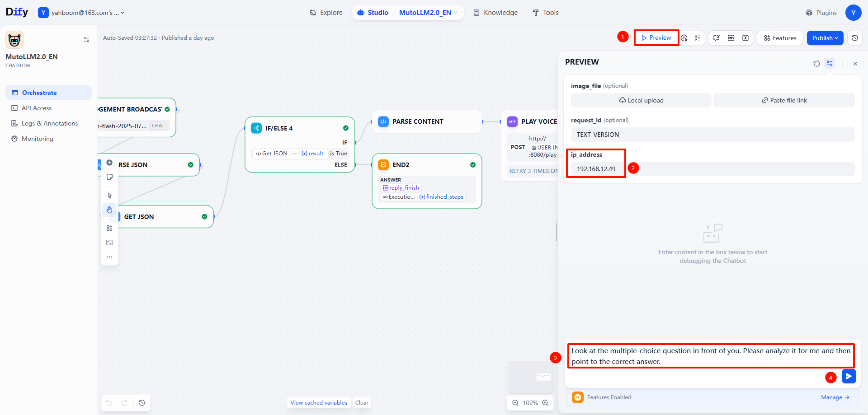Select the pointer mode tool
Screen dimensions: 868x415
109,196
